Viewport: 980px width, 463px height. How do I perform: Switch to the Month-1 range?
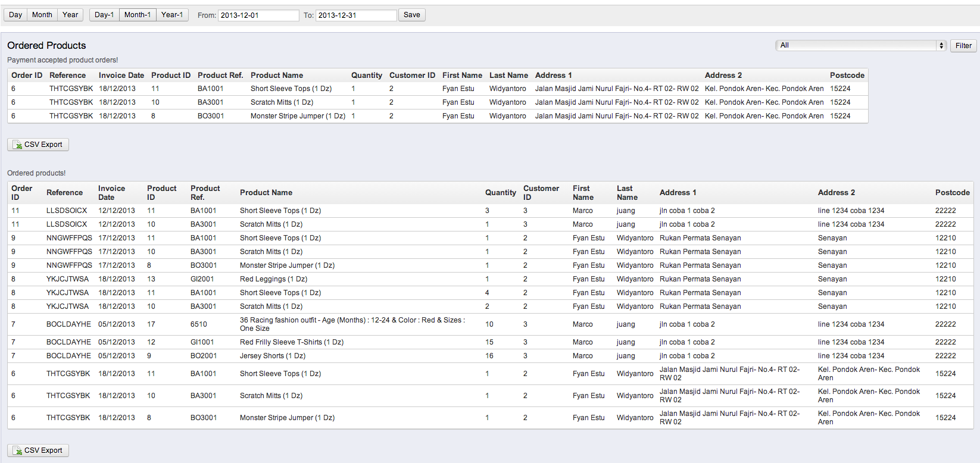(138, 15)
